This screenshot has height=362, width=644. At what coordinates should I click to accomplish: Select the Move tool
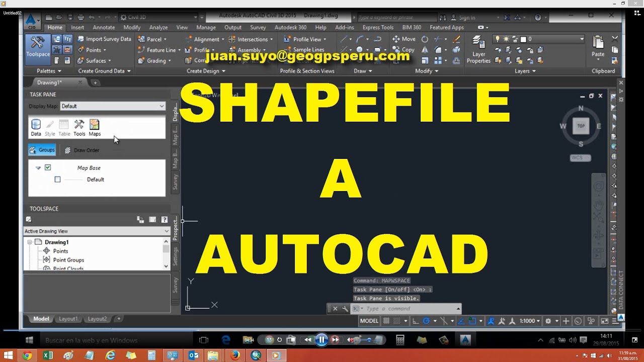[404, 39]
